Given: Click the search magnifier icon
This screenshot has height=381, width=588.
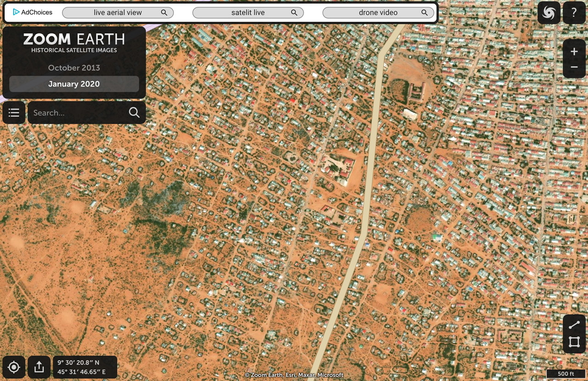Looking at the screenshot, I should tap(134, 113).
